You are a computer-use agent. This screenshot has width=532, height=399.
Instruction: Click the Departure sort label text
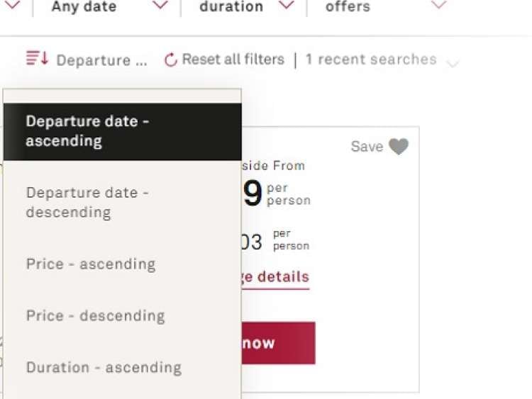(101, 60)
